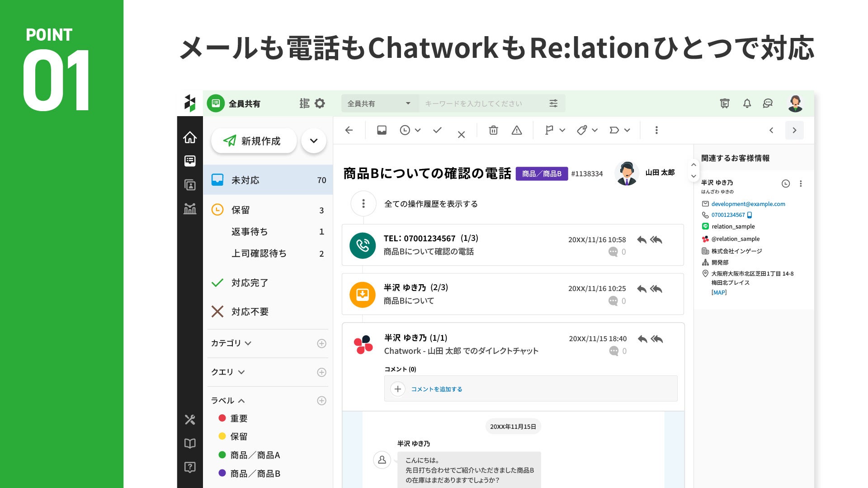Click the keyword search input field

479,103
